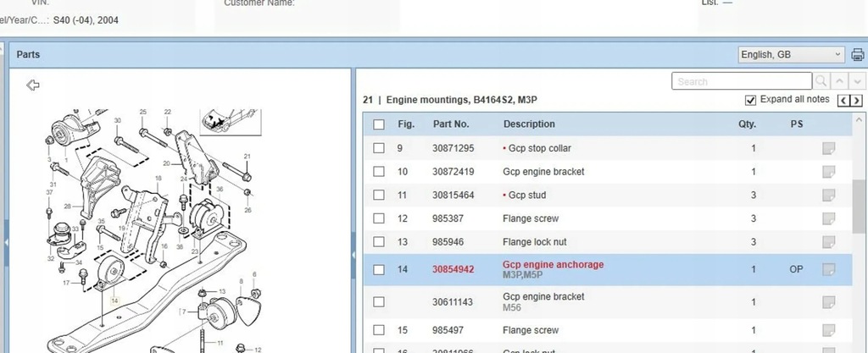Open note icon for part 985387

click(828, 218)
